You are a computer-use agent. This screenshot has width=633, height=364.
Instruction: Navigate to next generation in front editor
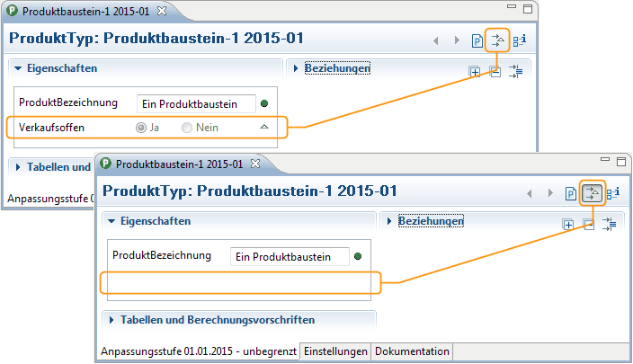[548, 193]
